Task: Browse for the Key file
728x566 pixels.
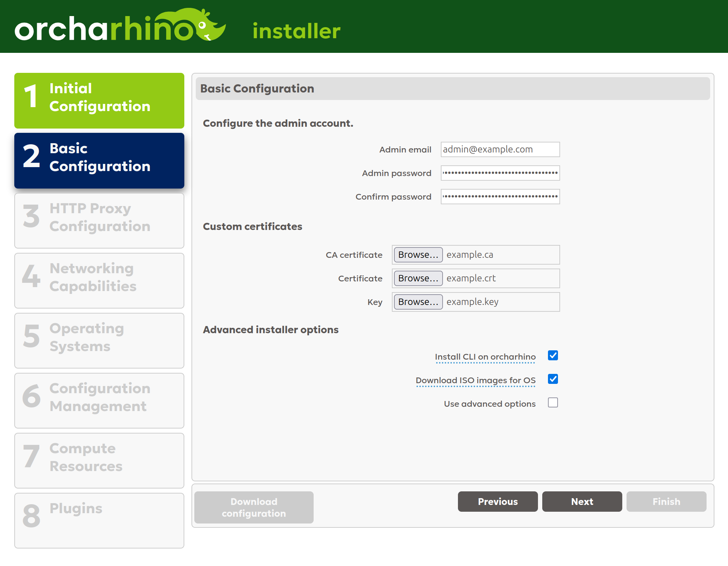Action: 418,302
